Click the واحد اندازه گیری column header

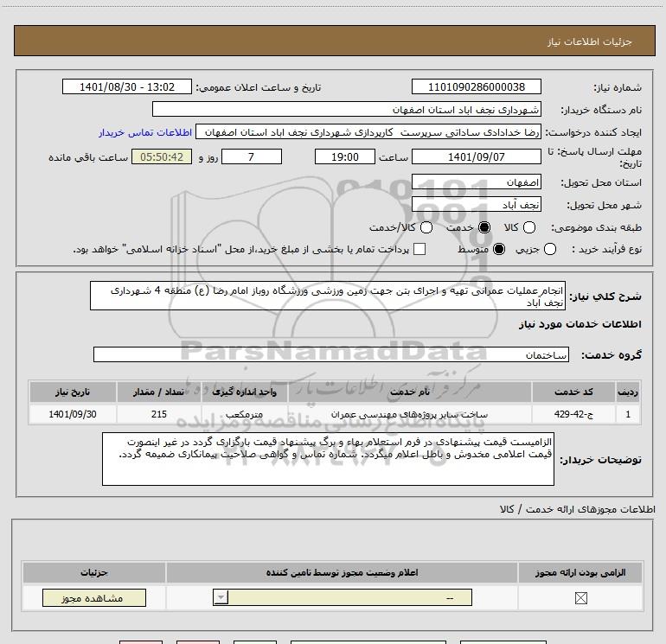[x=244, y=392]
